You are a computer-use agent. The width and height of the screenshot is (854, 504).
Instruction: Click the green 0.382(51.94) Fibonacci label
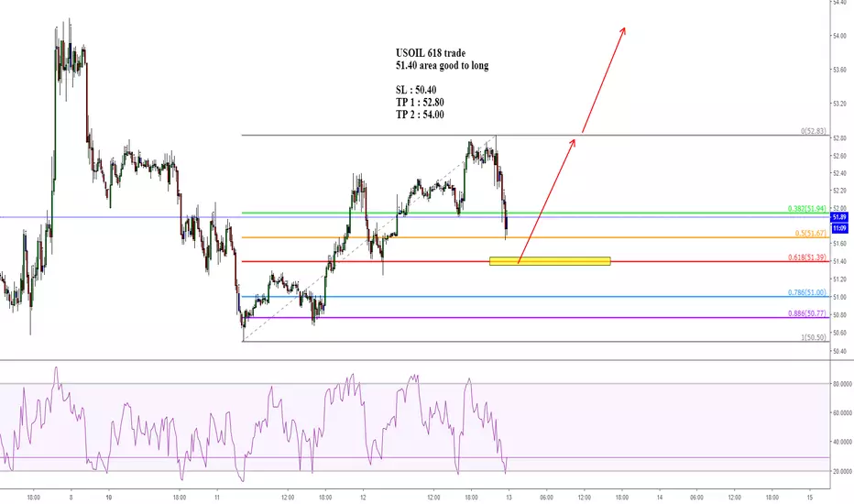pos(806,209)
